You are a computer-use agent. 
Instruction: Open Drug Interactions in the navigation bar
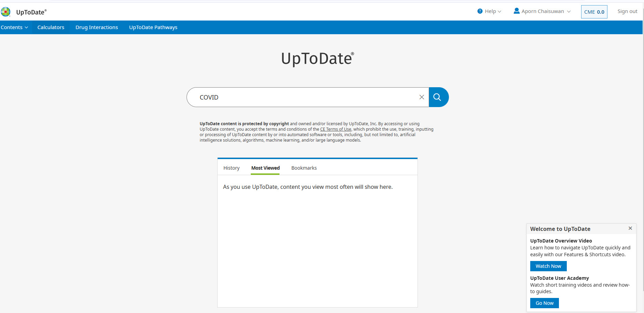97,27
